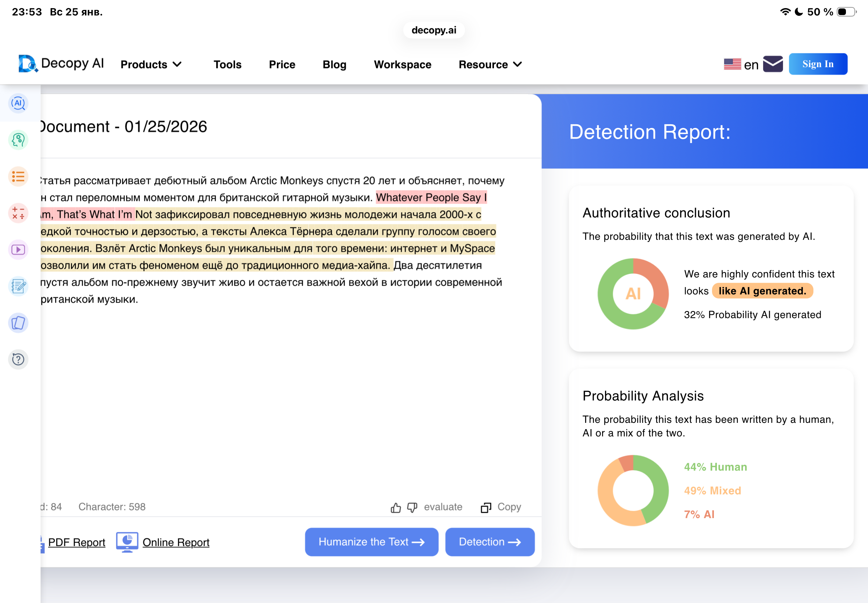Image resolution: width=868 pixels, height=603 pixels.
Task: Open the Tools menu item
Action: click(227, 65)
